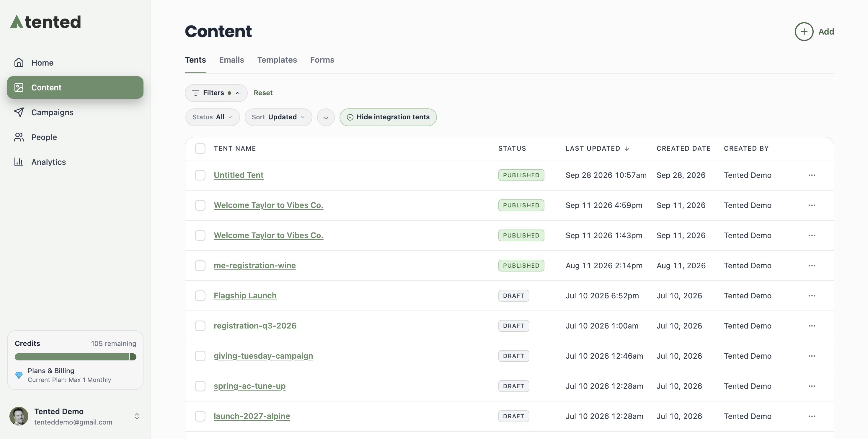The width and height of the screenshot is (868, 439).
Task: Click the Add plus circle icon
Action: 804,32
